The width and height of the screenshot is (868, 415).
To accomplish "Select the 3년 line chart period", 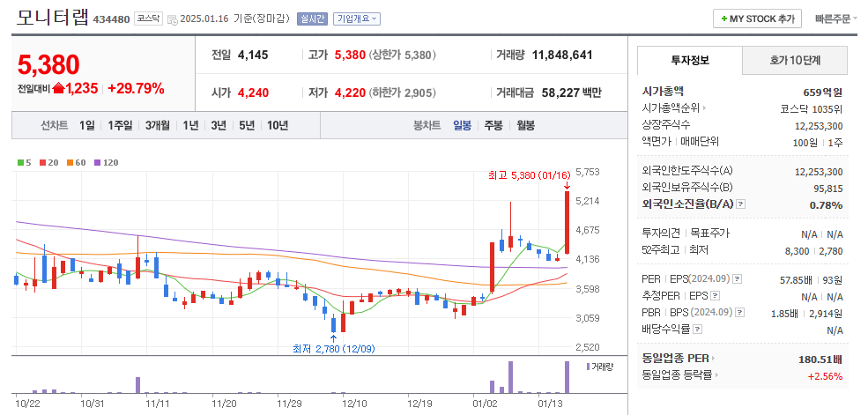I will click(x=219, y=126).
